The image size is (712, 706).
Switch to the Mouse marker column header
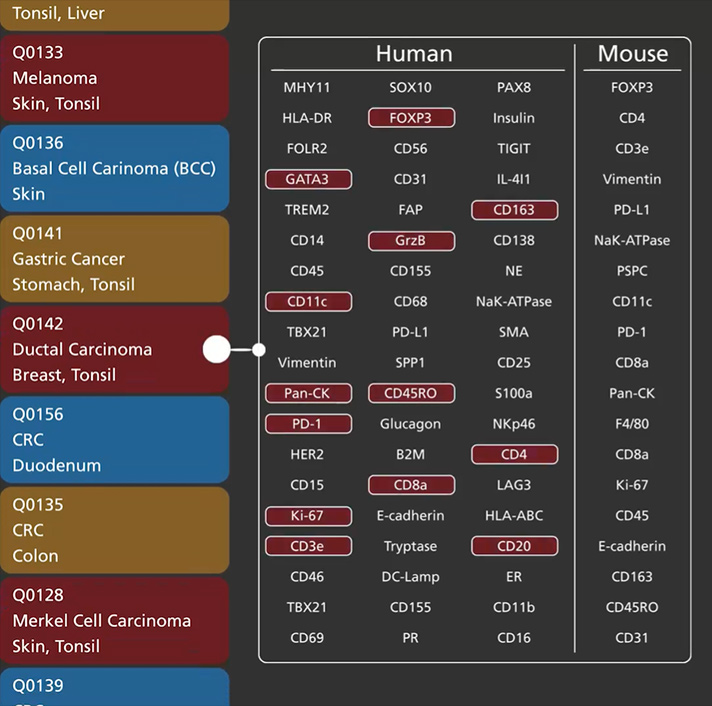632,54
